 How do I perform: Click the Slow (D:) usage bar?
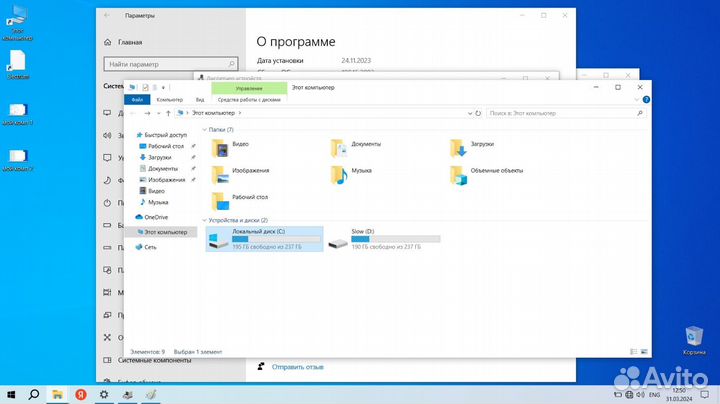click(395, 239)
